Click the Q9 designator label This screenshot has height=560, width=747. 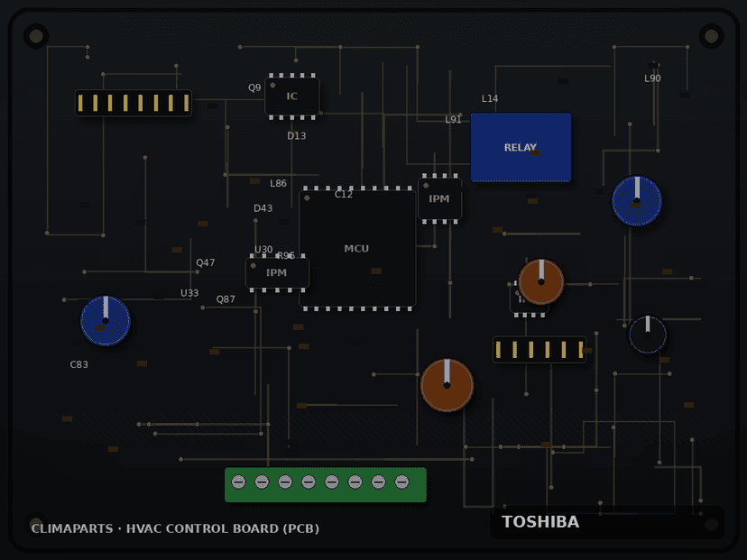[x=254, y=87]
